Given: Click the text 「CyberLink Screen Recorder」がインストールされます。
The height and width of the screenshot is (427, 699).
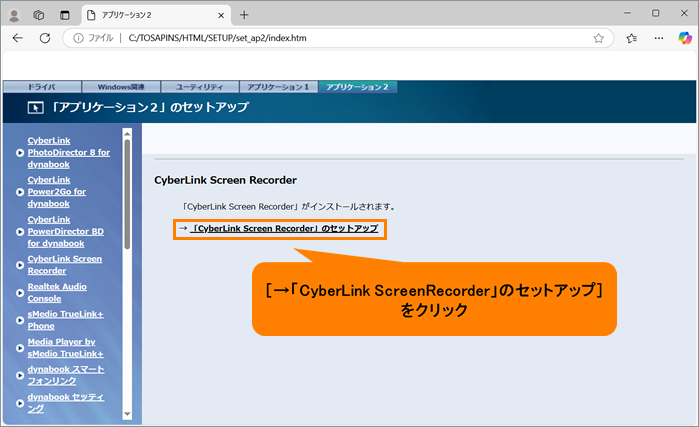Looking at the screenshot, I should click(x=289, y=207).
